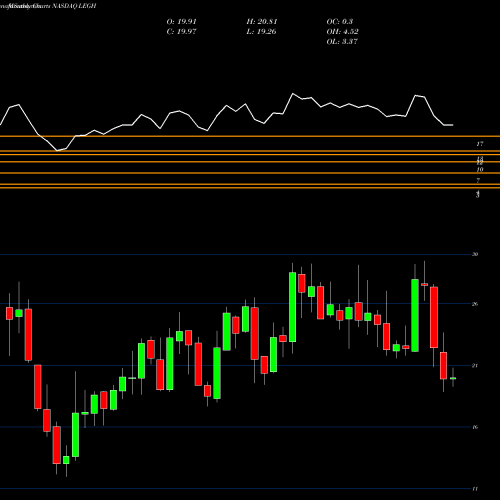Select the open value O: 19.91
Viewport: 500px width, 500px height.
tap(182, 22)
